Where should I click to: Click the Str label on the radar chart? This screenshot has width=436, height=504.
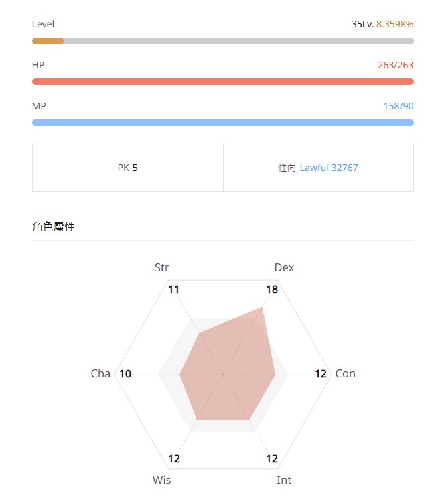[x=162, y=267]
